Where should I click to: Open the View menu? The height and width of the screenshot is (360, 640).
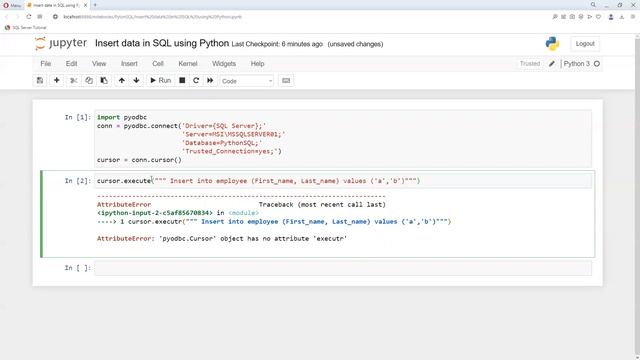[99, 64]
